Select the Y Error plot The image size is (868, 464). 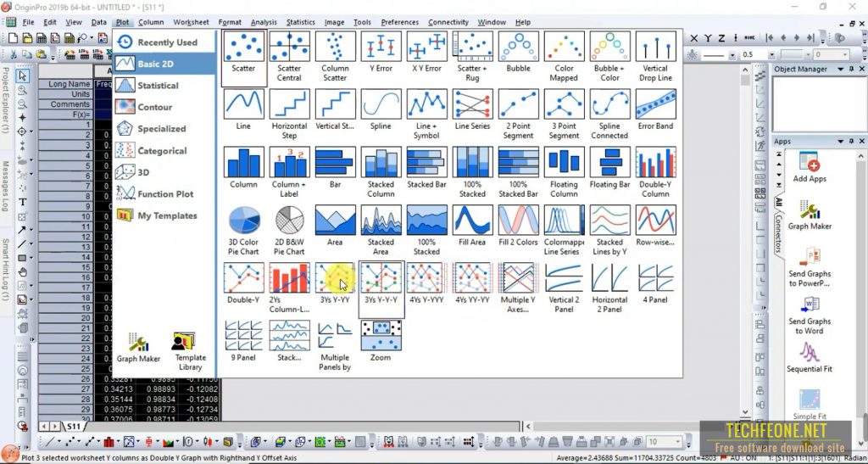(x=381, y=53)
